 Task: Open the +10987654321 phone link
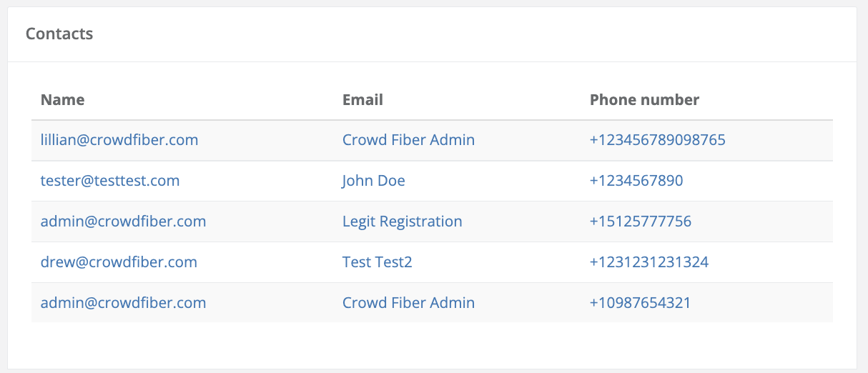(x=640, y=303)
